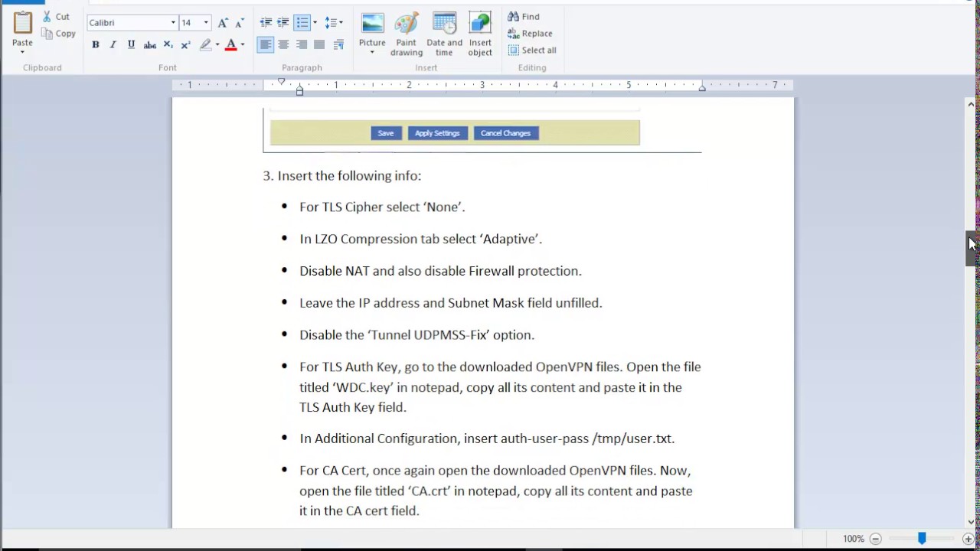The height and width of the screenshot is (551, 980).
Task: Align text right
Action: click(302, 45)
